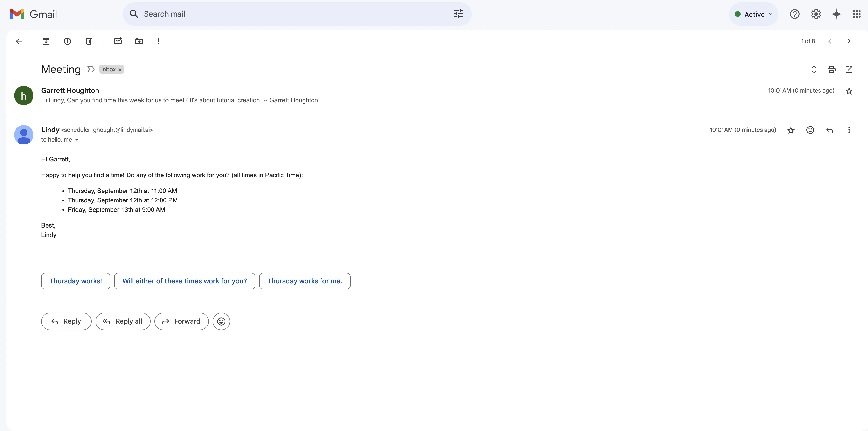Print all messages with printer icon
The width and height of the screenshot is (868, 431).
point(831,69)
